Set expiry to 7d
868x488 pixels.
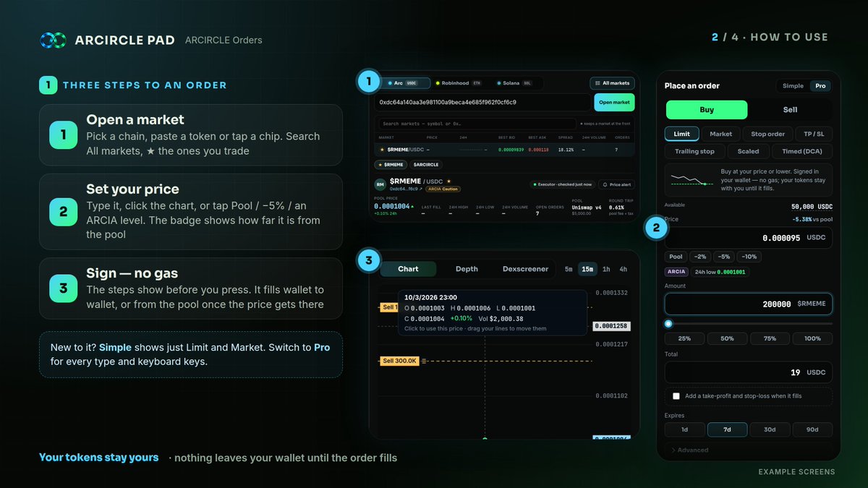click(727, 429)
